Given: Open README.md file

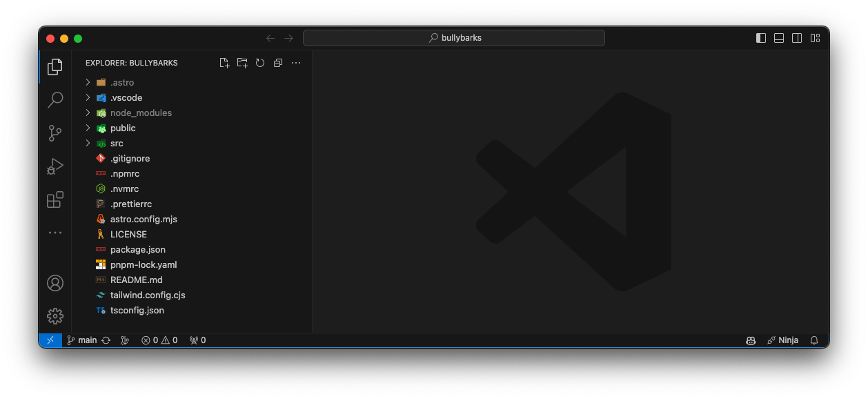Looking at the screenshot, I should (192, 280).
